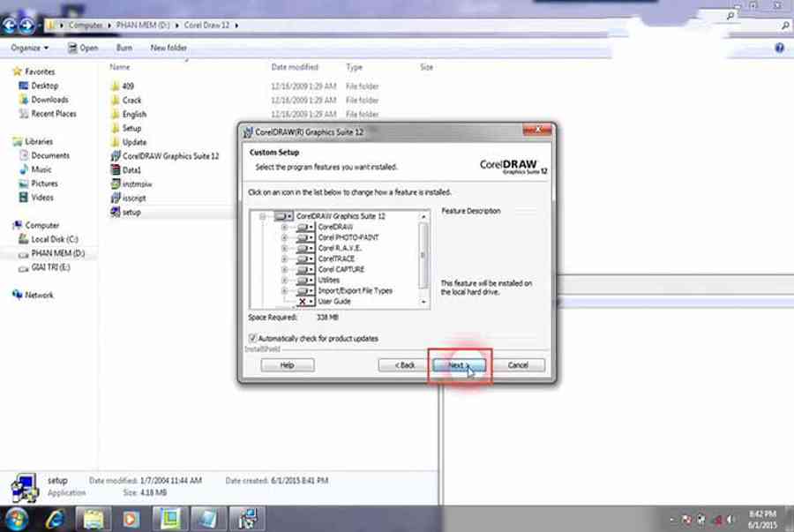
Task: Click New folder in the Explorer toolbar
Action: [x=169, y=48]
